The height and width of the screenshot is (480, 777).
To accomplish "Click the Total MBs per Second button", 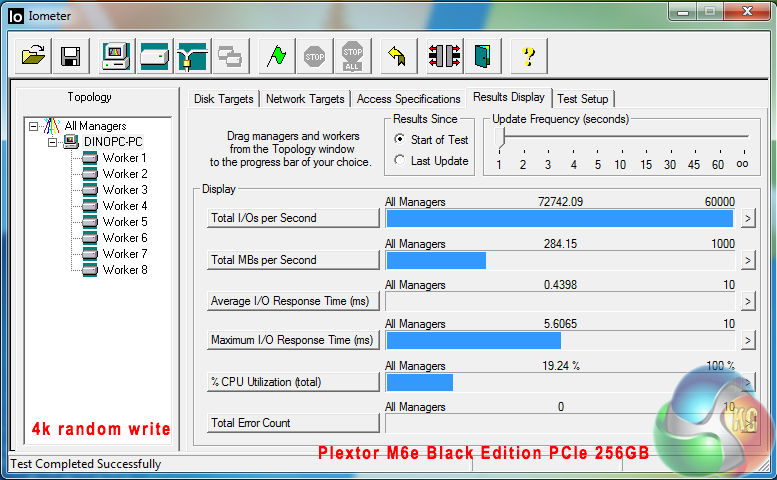I will tap(293, 260).
